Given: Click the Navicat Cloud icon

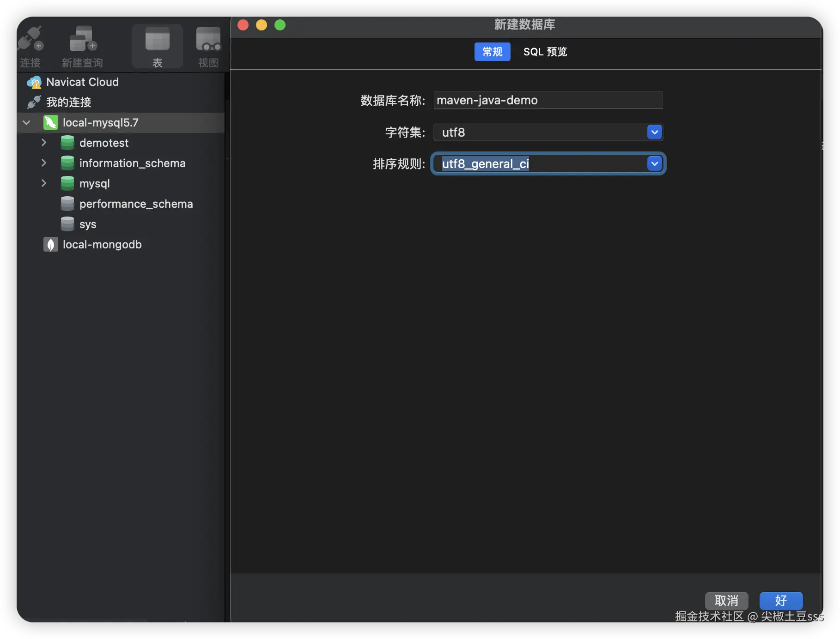Looking at the screenshot, I should [34, 82].
